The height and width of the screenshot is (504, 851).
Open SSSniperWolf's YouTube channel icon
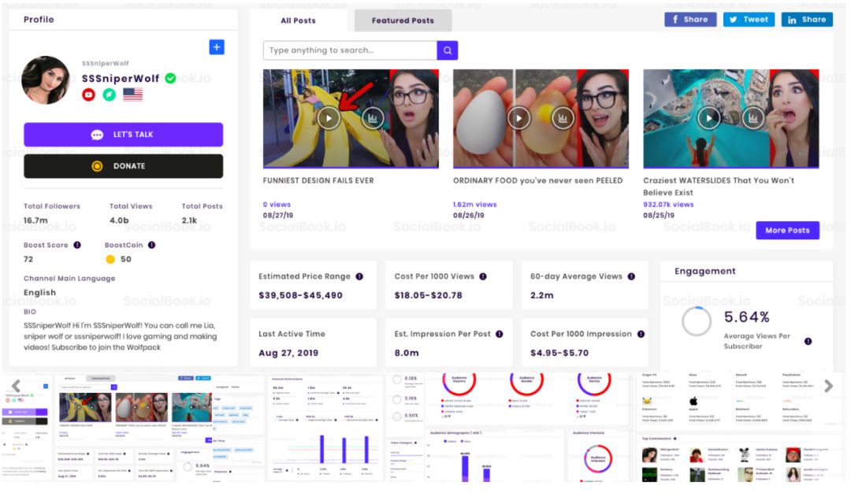click(88, 94)
